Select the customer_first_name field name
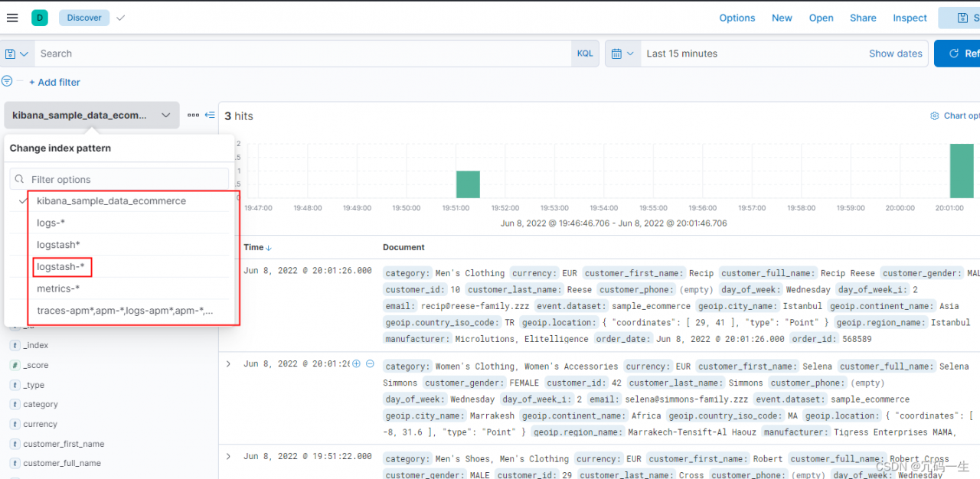Image resolution: width=980 pixels, height=479 pixels. [x=64, y=444]
